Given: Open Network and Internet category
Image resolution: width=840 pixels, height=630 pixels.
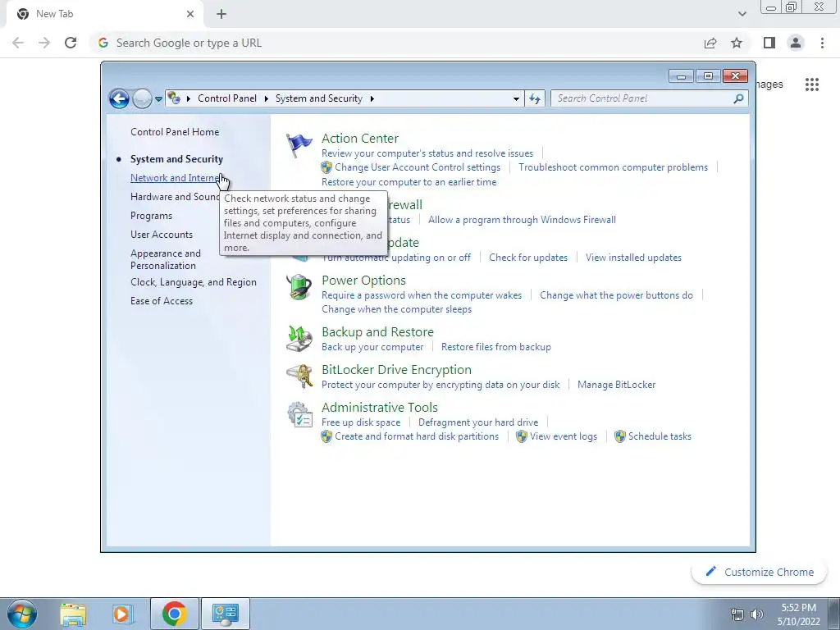Looking at the screenshot, I should point(176,178).
